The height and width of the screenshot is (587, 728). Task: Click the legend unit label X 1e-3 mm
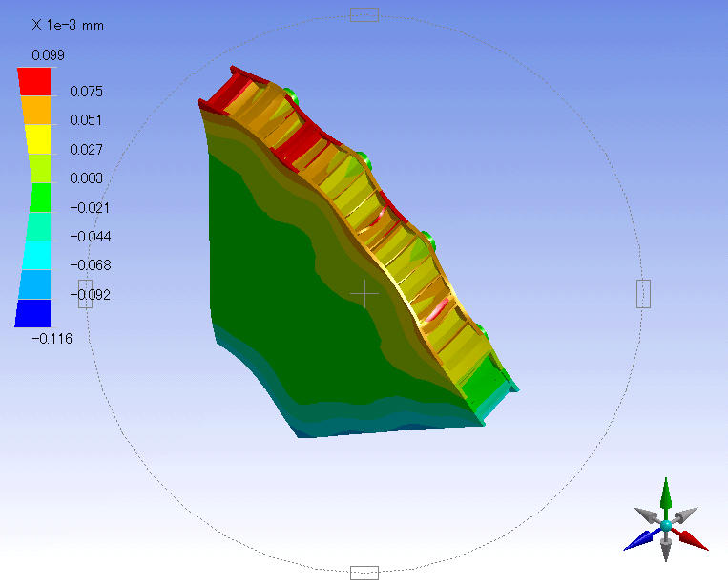point(68,25)
